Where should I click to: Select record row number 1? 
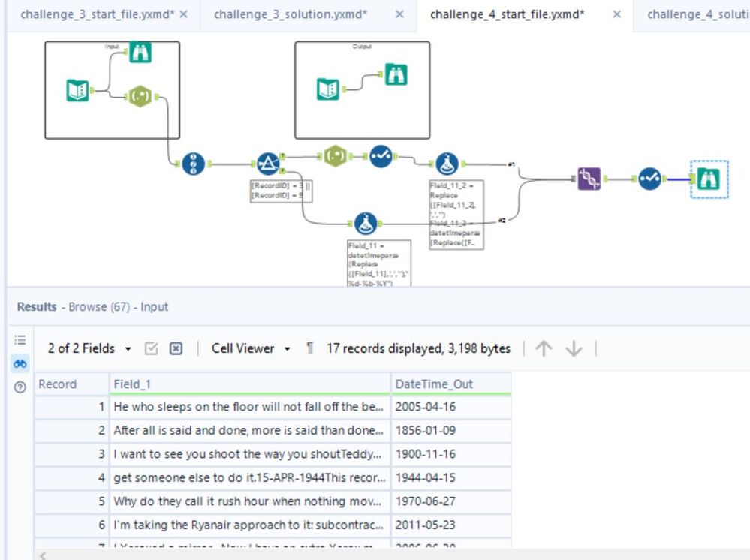point(72,407)
